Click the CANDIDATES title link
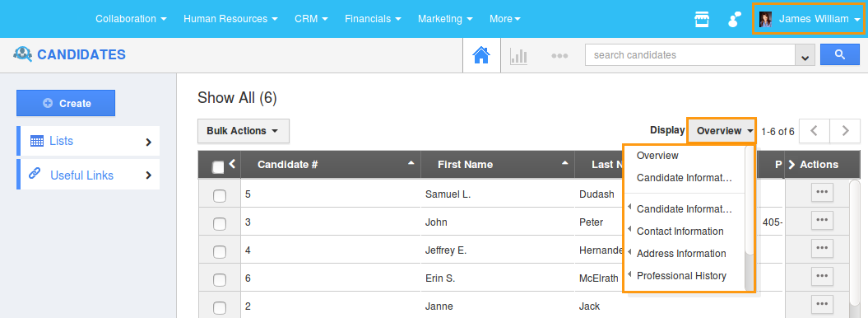The width and height of the screenshot is (868, 318). point(81,55)
